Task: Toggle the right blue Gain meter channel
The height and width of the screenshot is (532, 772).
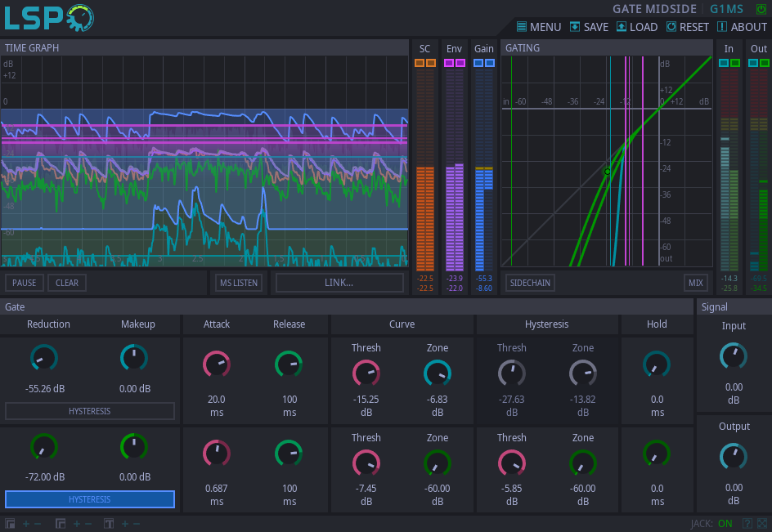Action: tap(489, 63)
